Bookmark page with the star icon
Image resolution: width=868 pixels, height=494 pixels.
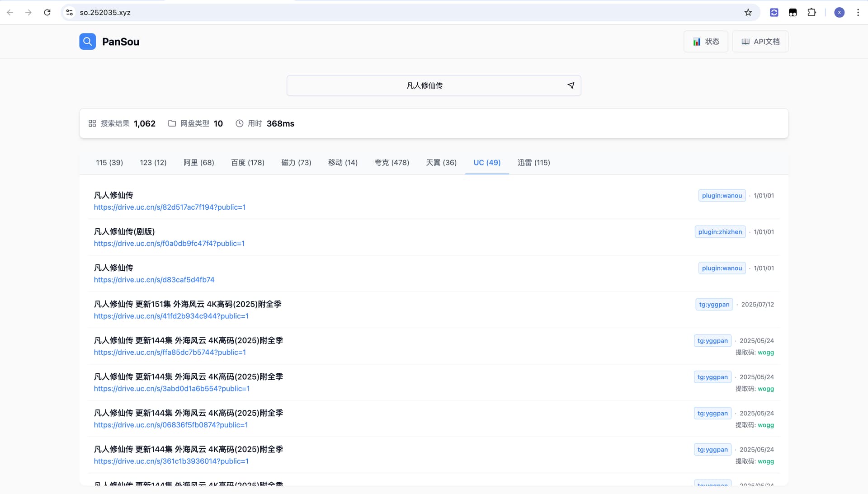pyautogui.click(x=748, y=13)
